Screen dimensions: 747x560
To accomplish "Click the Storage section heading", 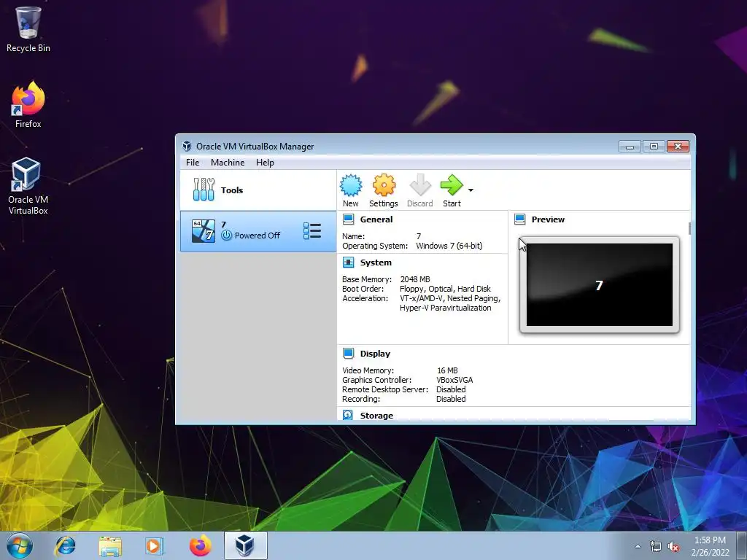I will [x=376, y=415].
